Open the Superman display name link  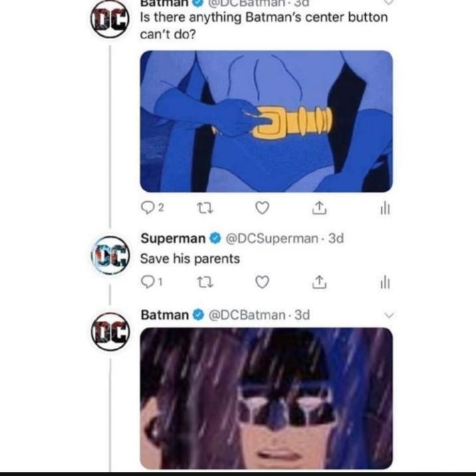[173, 238]
